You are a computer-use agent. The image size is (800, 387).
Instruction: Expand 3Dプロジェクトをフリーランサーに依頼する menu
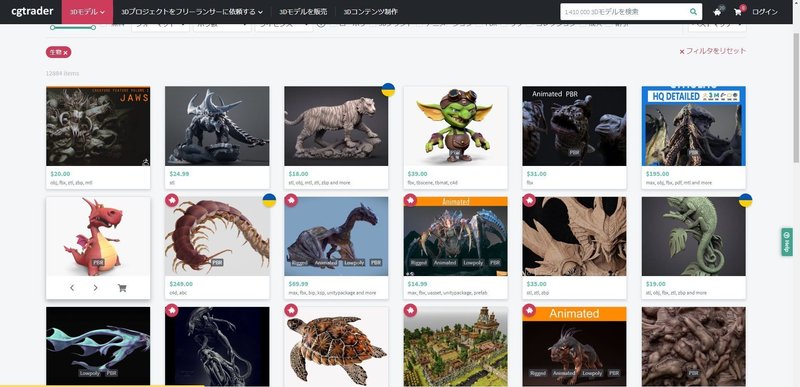pyautogui.click(x=192, y=12)
